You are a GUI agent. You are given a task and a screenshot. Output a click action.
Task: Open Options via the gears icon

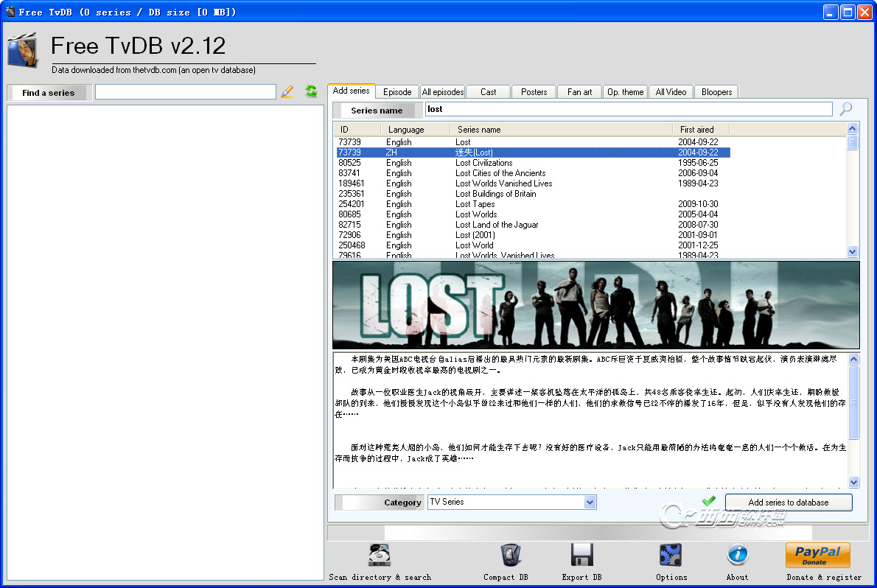(670, 554)
